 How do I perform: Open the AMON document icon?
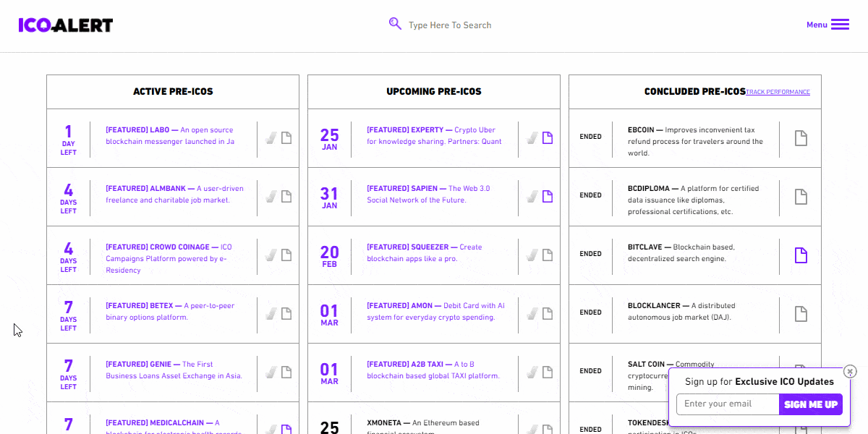tap(548, 313)
